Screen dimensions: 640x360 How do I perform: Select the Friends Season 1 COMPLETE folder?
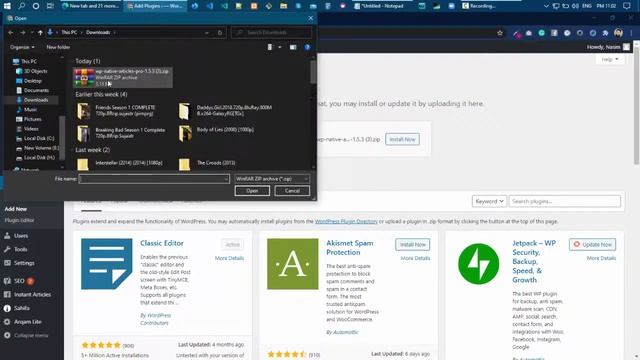point(121,111)
